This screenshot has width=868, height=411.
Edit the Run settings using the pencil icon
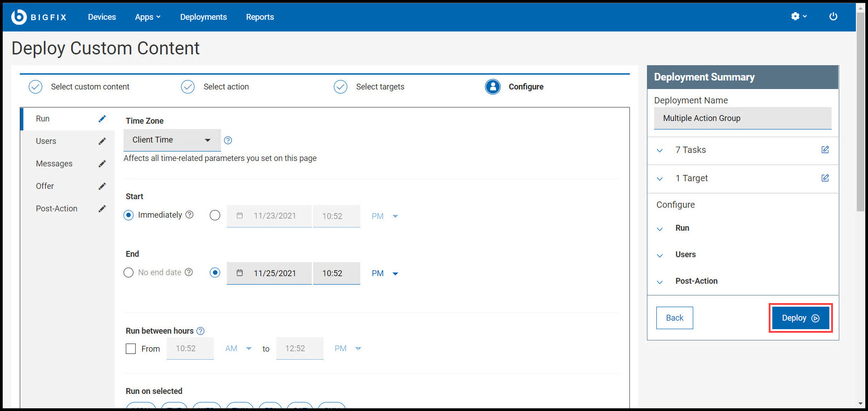click(102, 118)
